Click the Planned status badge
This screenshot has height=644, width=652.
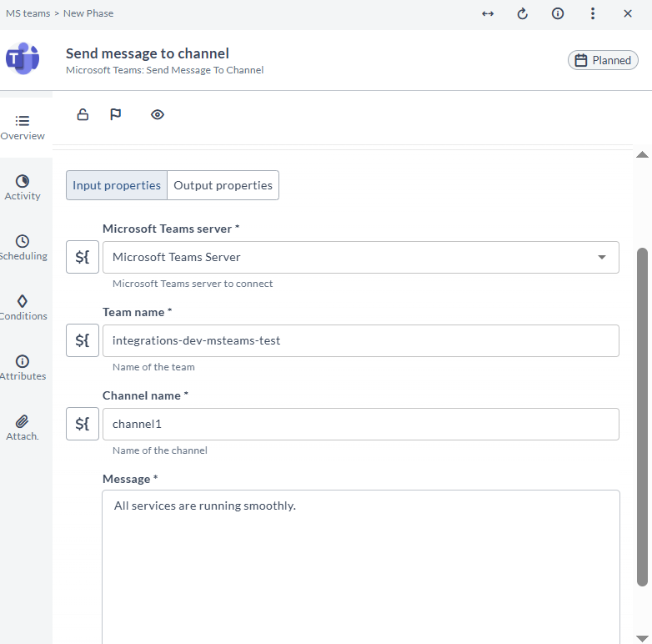pos(603,60)
